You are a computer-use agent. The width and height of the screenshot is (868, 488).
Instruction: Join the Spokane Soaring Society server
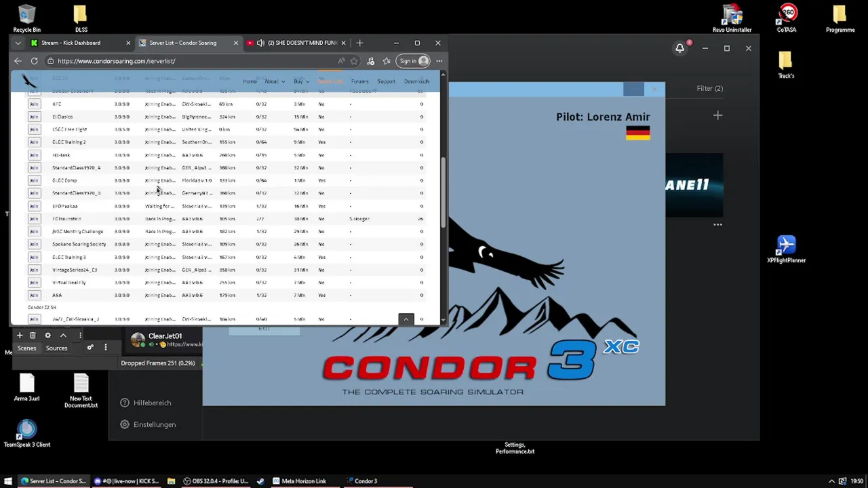tap(34, 244)
